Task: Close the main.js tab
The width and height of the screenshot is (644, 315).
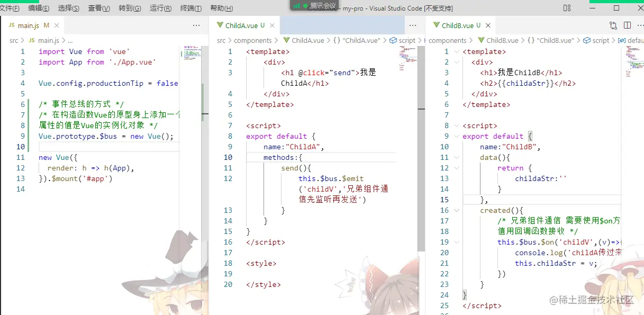Action: pyautogui.click(x=57, y=25)
